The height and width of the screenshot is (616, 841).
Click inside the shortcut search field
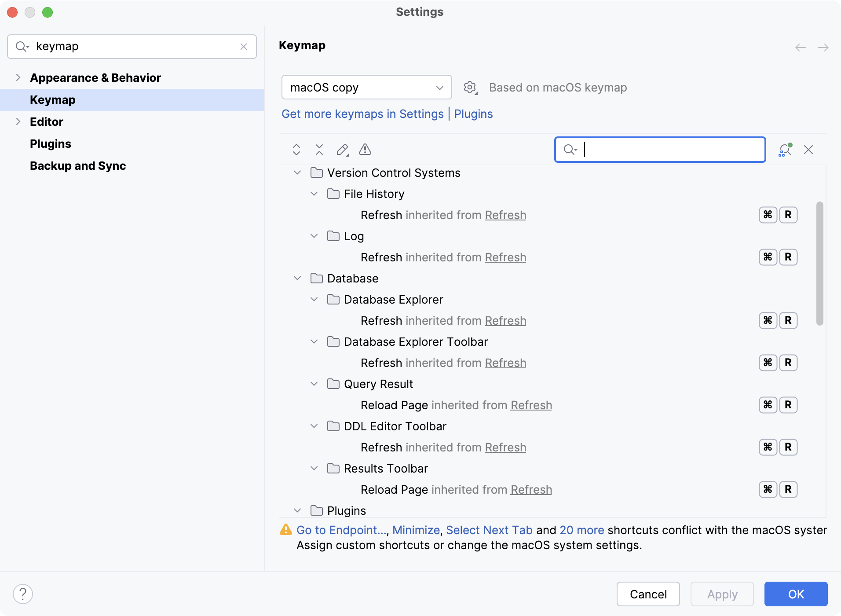pyautogui.click(x=660, y=150)
